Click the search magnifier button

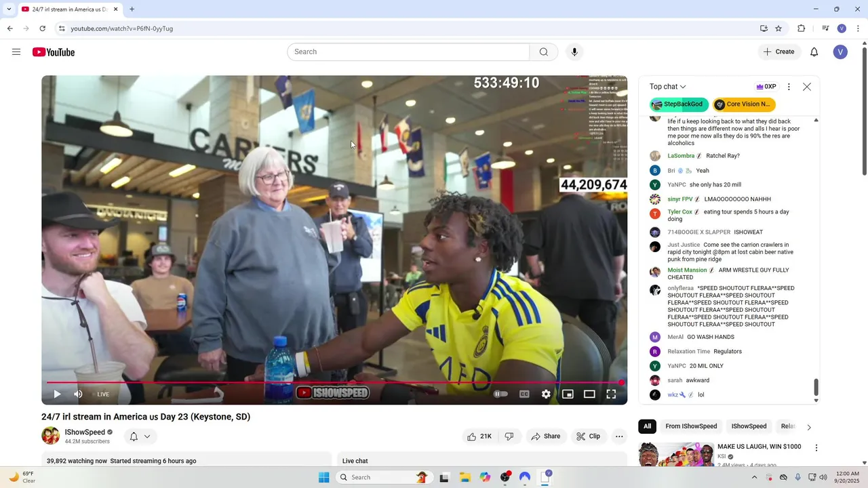point(544,52)
